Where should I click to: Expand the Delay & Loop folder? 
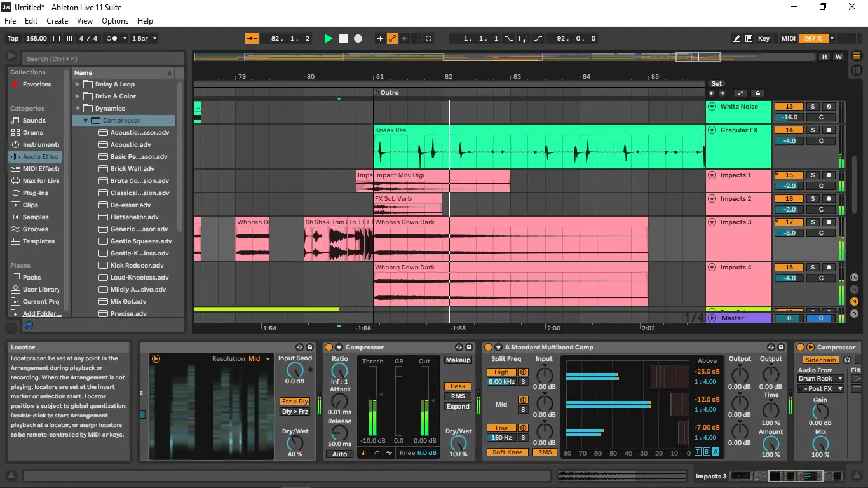click(78, 85)
